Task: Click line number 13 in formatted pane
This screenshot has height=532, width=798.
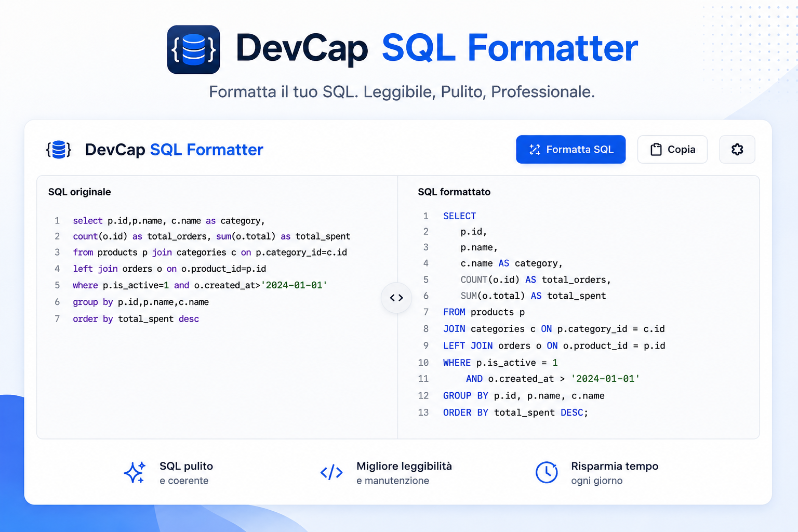Action: tap(423, 413)
